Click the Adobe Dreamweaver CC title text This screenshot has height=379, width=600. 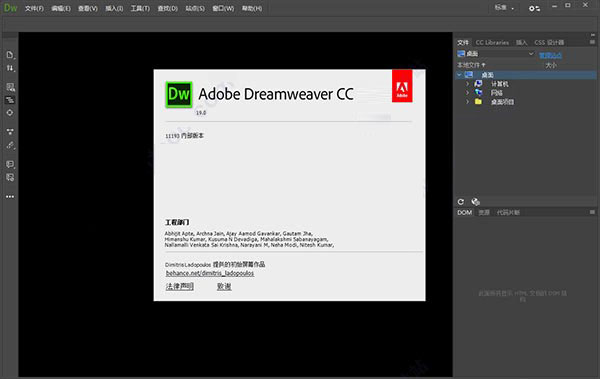276,94
